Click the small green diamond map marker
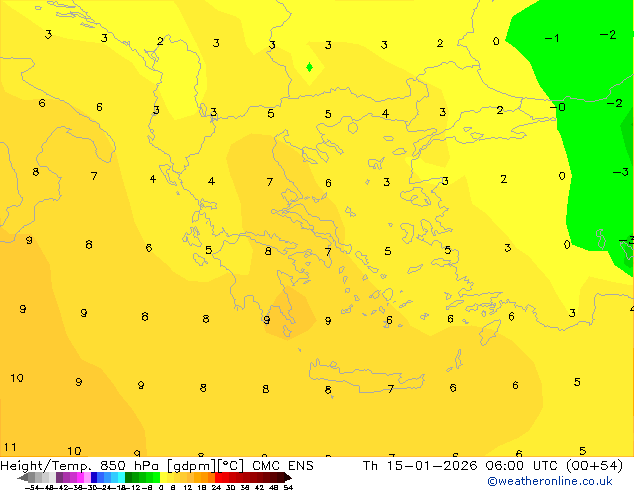 pyautogui.click(x=309, y=67)
